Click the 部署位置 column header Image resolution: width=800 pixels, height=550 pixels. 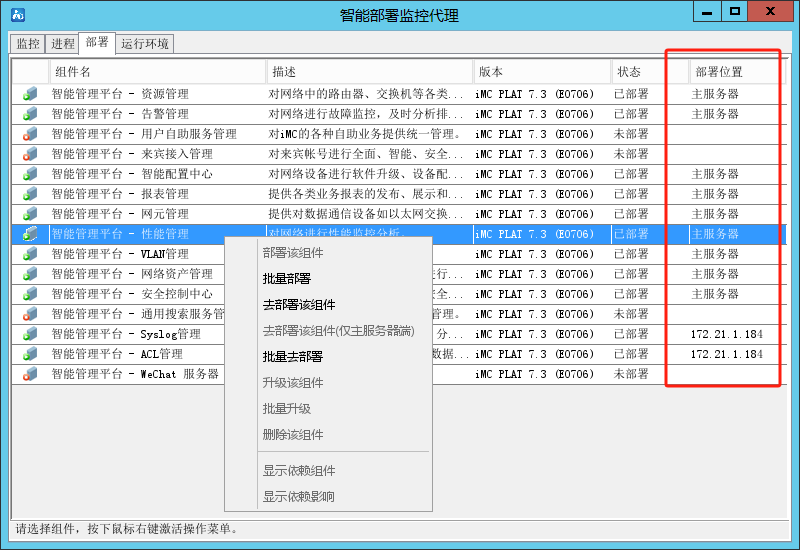[x=737, y=72]
